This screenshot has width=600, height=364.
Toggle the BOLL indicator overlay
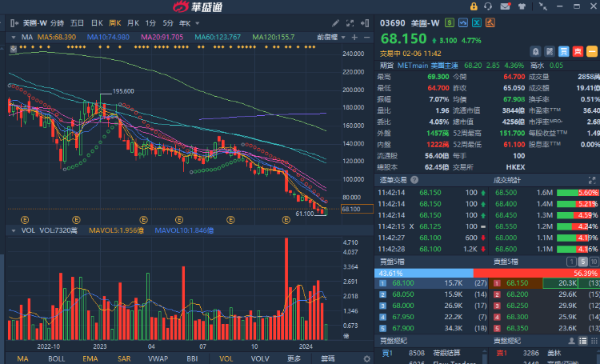56,358
